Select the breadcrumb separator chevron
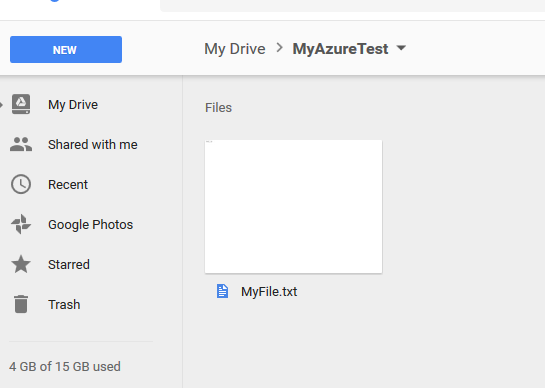545x388 pixels. point(279,48)
